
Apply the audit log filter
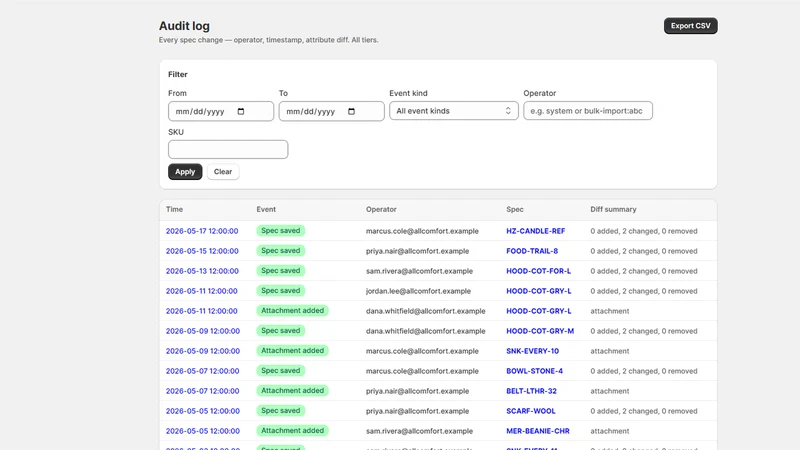(x=185, y=171)
